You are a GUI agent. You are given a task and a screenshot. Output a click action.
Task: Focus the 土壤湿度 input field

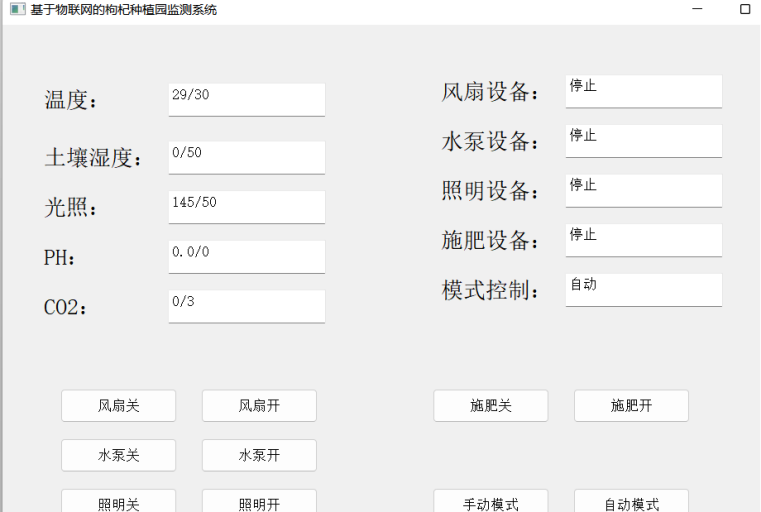point(246,157)
